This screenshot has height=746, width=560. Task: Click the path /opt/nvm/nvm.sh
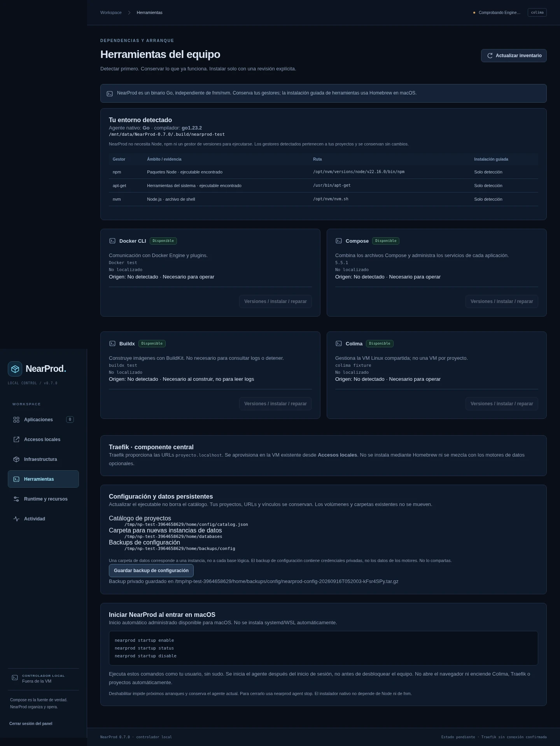pyautogui.click(x=331, y=199)
